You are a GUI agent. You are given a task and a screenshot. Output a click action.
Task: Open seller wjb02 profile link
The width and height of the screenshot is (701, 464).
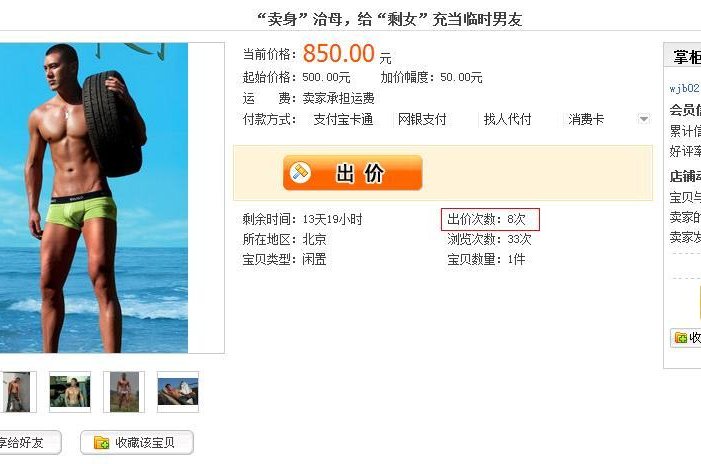point(684,89)
